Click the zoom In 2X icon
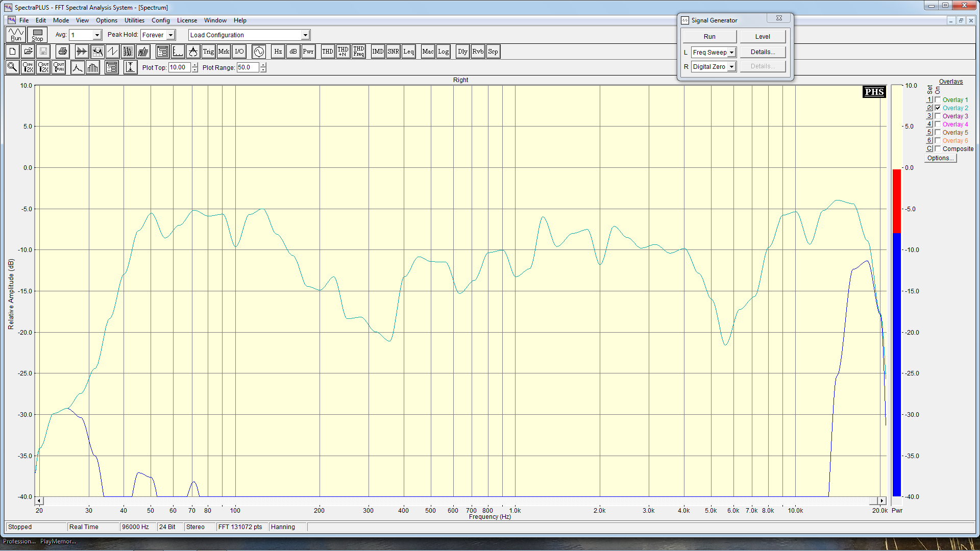The image size is (980, 551). [28, 67]
